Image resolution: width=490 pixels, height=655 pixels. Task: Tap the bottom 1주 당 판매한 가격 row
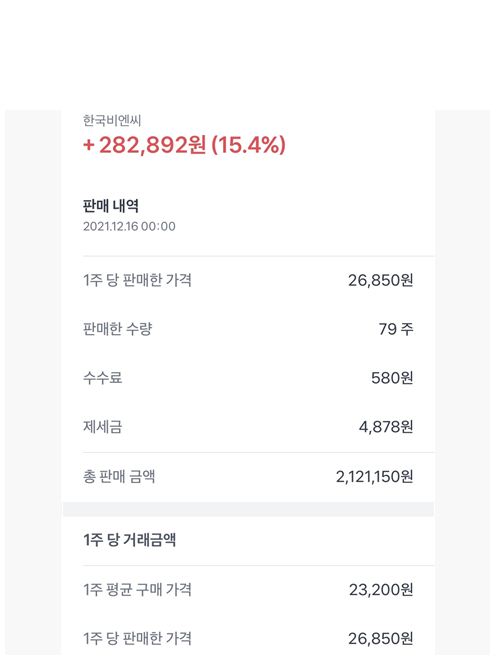[248, 638]
